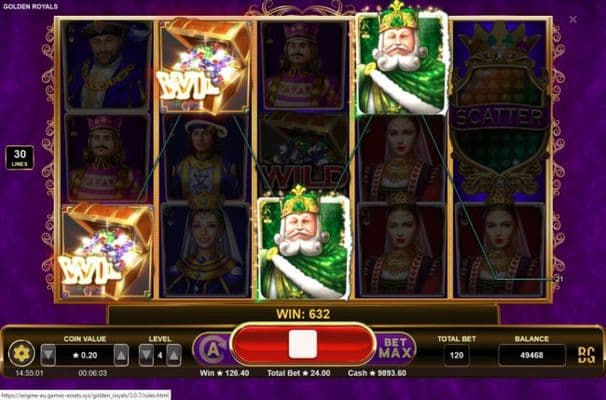Image resolution: width=606 pixels, height=400 pixels.
Task: Raise the bet level with up arrow
Action: [174, 355]
